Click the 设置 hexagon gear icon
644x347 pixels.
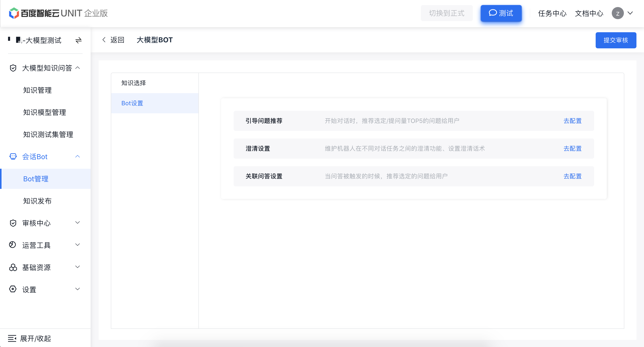[13, 289]
